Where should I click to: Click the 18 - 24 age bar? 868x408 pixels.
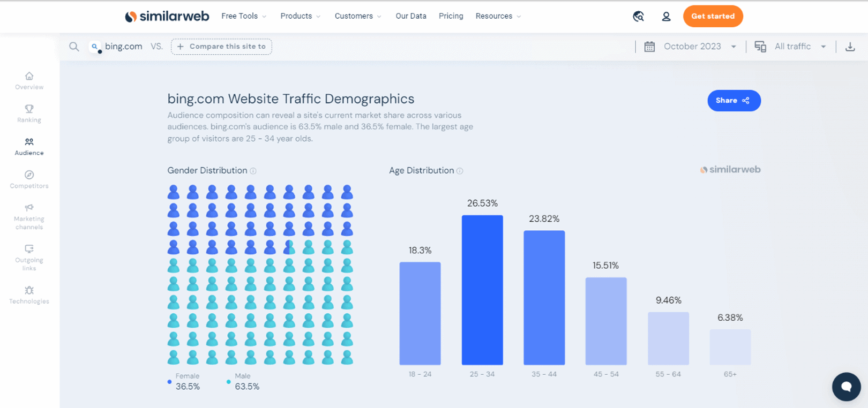(420, 314)
